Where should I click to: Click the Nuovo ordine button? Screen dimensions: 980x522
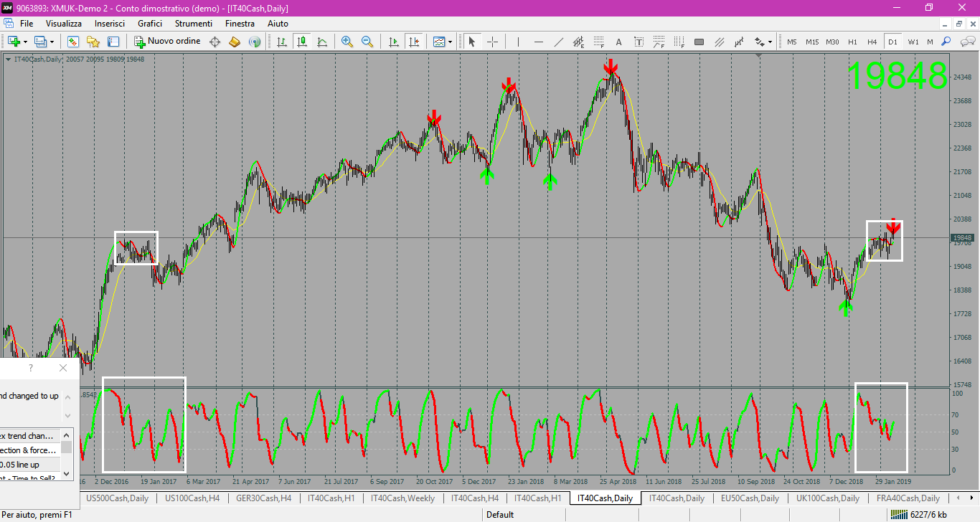pos(167,42)
